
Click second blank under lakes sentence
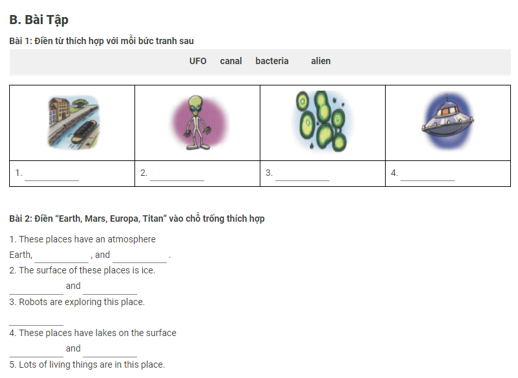click(x=110, y=351)
